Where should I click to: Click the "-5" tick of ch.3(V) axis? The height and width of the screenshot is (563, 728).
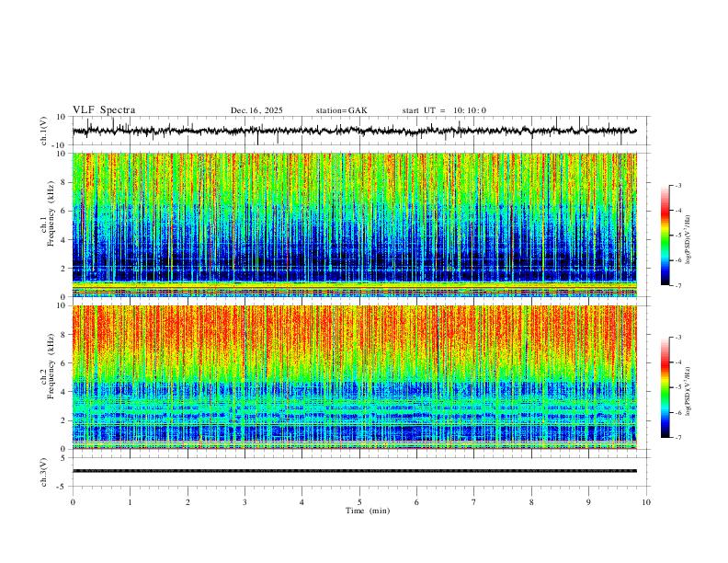pos(63,487)
